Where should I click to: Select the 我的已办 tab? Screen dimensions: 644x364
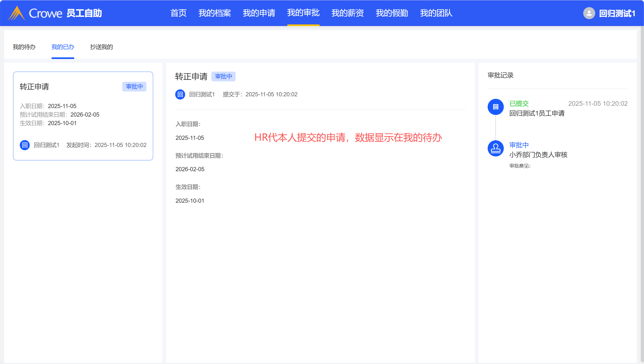pos(62,47)
